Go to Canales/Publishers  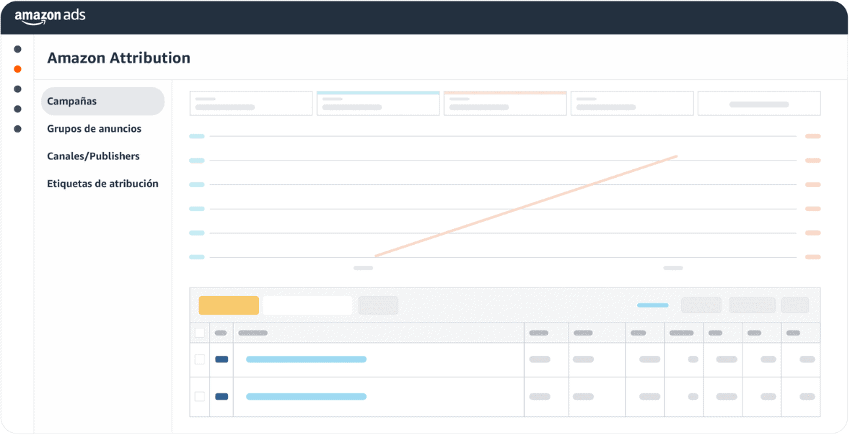93,156
